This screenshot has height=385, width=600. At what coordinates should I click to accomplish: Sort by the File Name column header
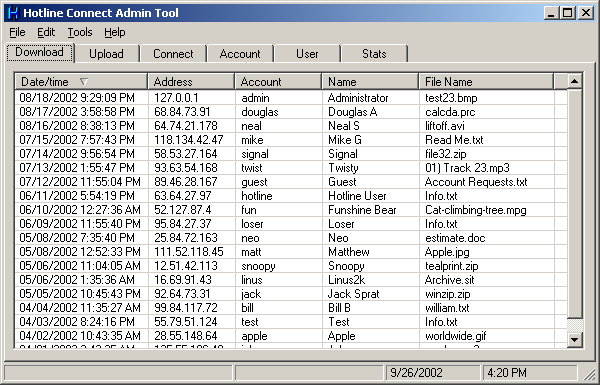pos(486,82)
